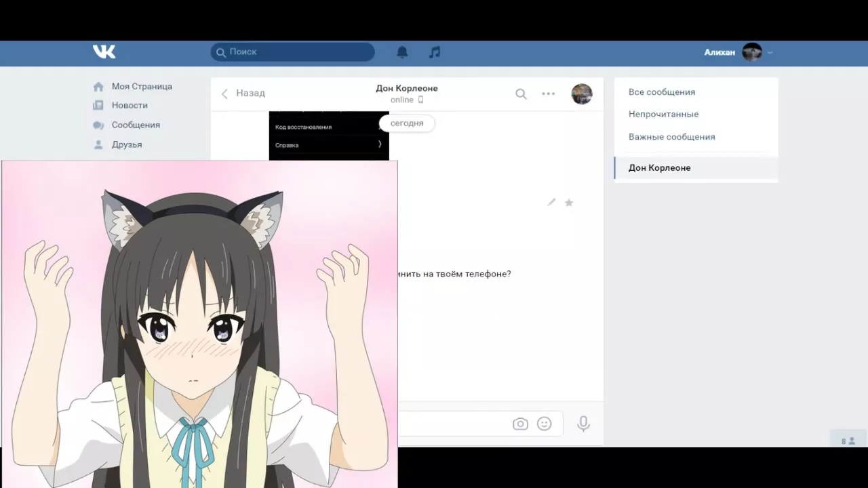The height and width of the screenshot is (488, 868).
Task: Click the news icon beside Новости
Action: click(98, 105)
